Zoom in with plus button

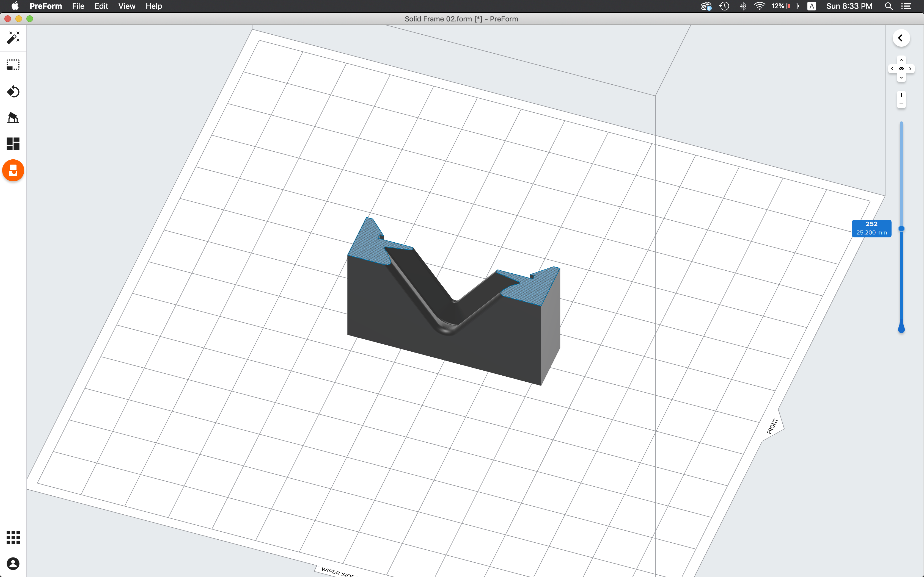(x=901, y=95)
